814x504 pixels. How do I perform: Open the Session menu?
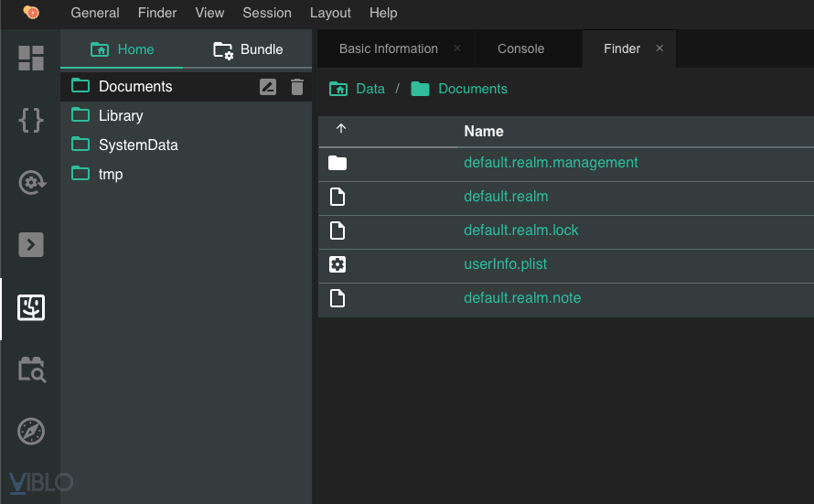tap(267, 13)
